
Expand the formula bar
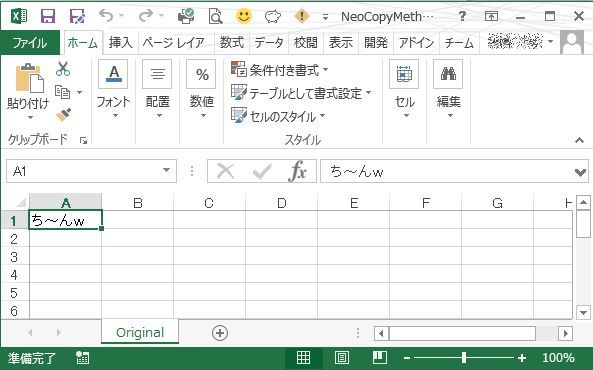point(580,172)
